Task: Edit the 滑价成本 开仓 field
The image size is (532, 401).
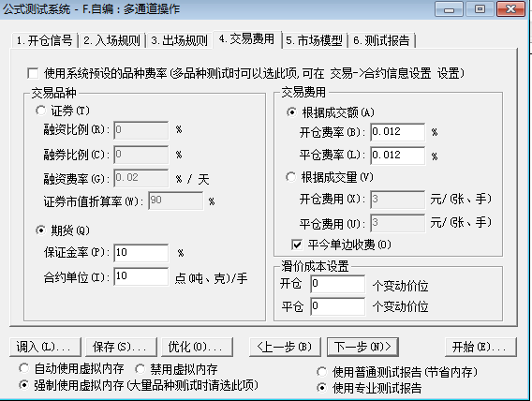Action: 337,284
